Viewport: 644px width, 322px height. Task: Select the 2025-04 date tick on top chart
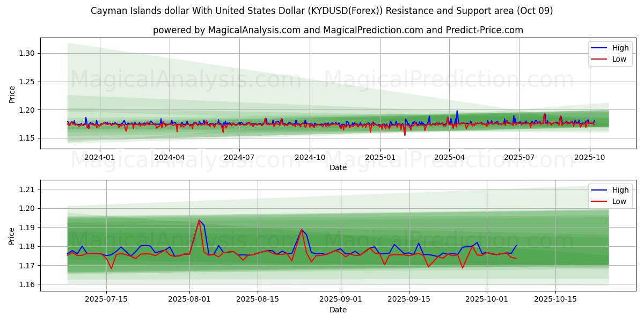(x=449, y=157)
